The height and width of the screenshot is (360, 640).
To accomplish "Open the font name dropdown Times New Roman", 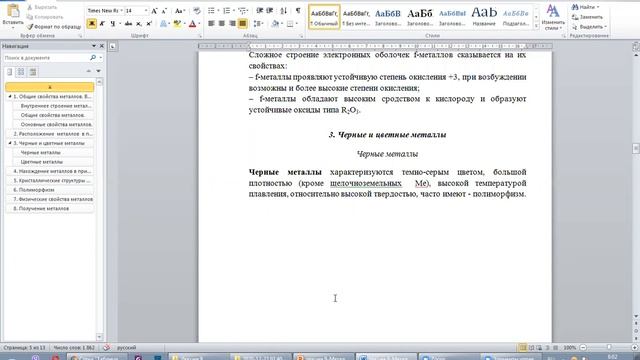I will click(122, 11).
